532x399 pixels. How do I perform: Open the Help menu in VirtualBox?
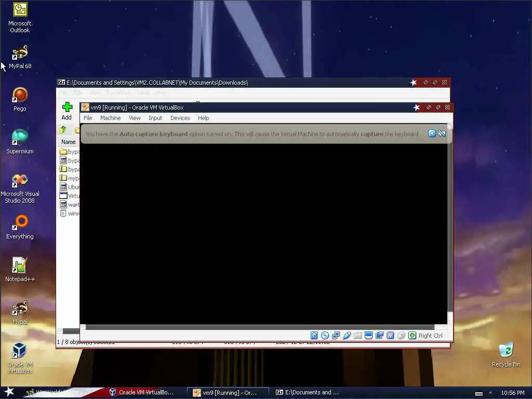(203, 118)
